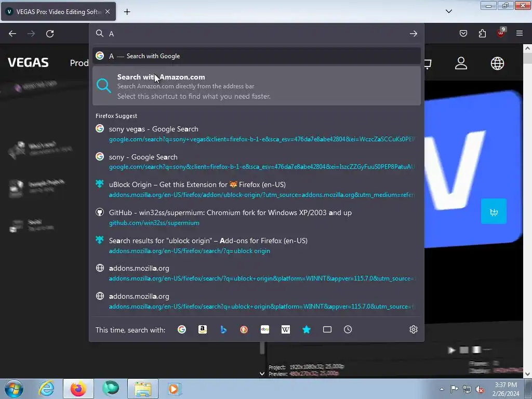Viewport: 532px width, 399px height.
Task: Launch Internet Explorer from taskbar
Action: point(46,389)
